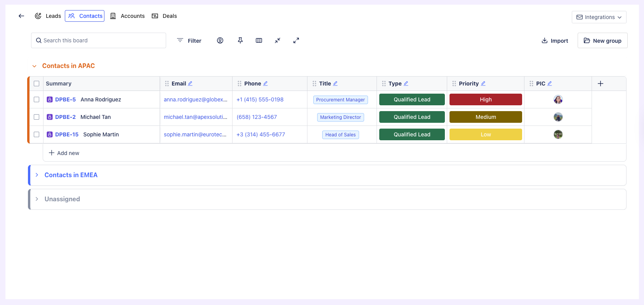644x305 pixels.
Task: Tick the Michael Tan row checkbox
Action: click(36, 117)
